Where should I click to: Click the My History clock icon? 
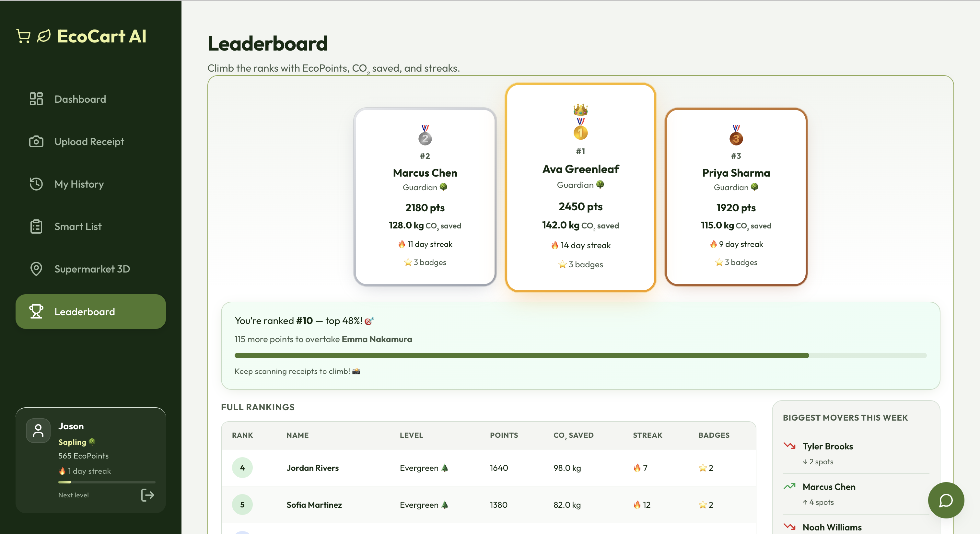[x=36, y=184]
